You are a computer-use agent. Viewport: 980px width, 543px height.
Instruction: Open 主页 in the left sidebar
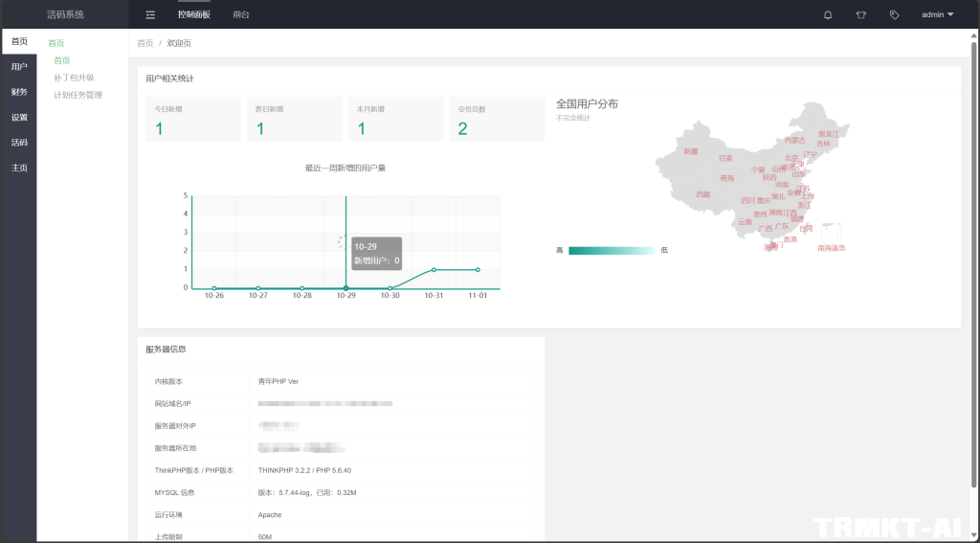pos(19,168)
